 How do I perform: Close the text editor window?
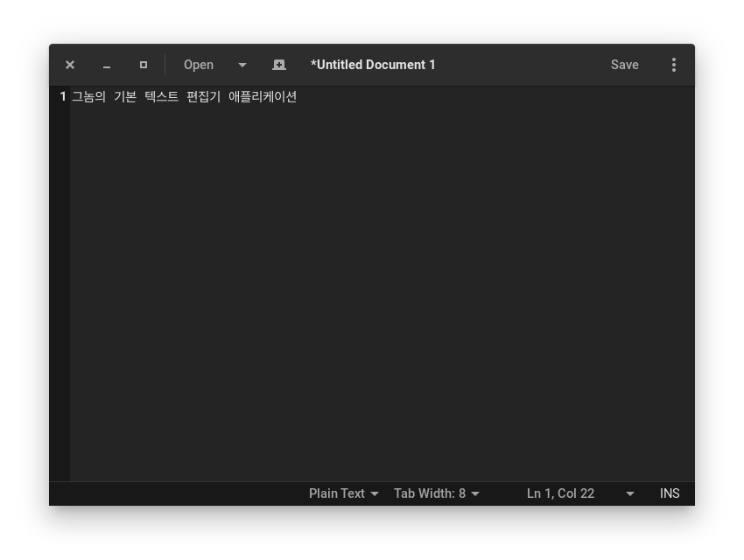click(x=70, y=65)
